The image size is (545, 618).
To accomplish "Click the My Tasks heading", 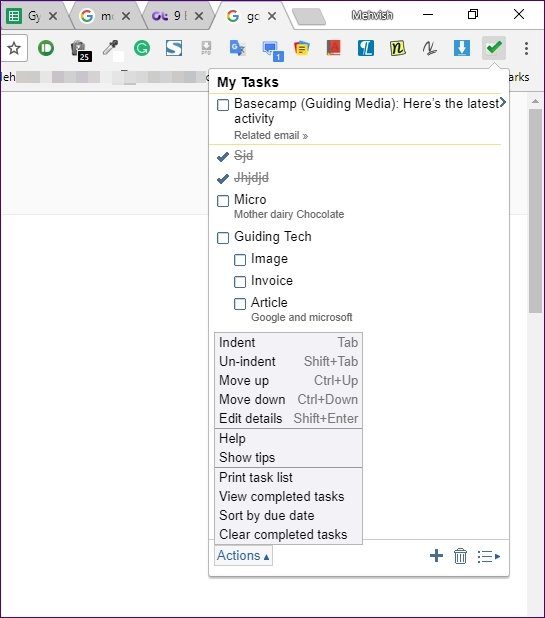I will point(248,82).
